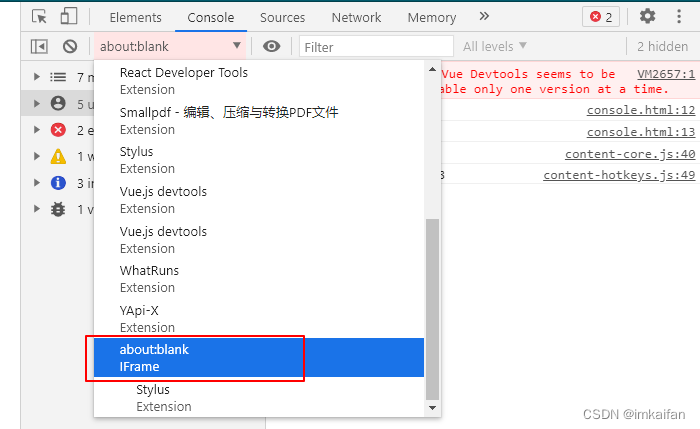The image size is (700, 429).
Task: Click the user messages person icon
Action: pos(58,103)
